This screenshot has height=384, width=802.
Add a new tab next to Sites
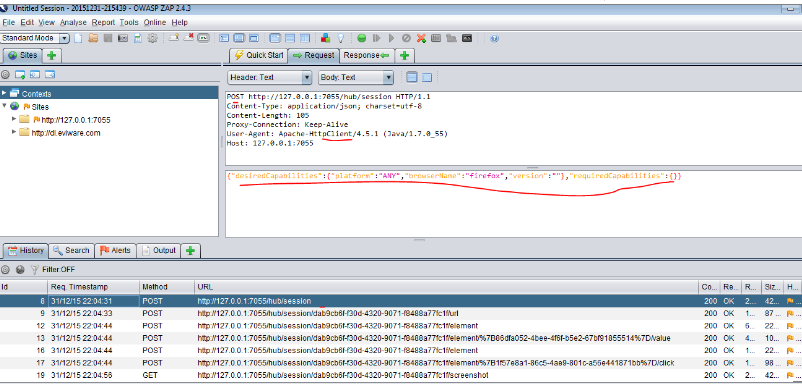coord(51,55)
